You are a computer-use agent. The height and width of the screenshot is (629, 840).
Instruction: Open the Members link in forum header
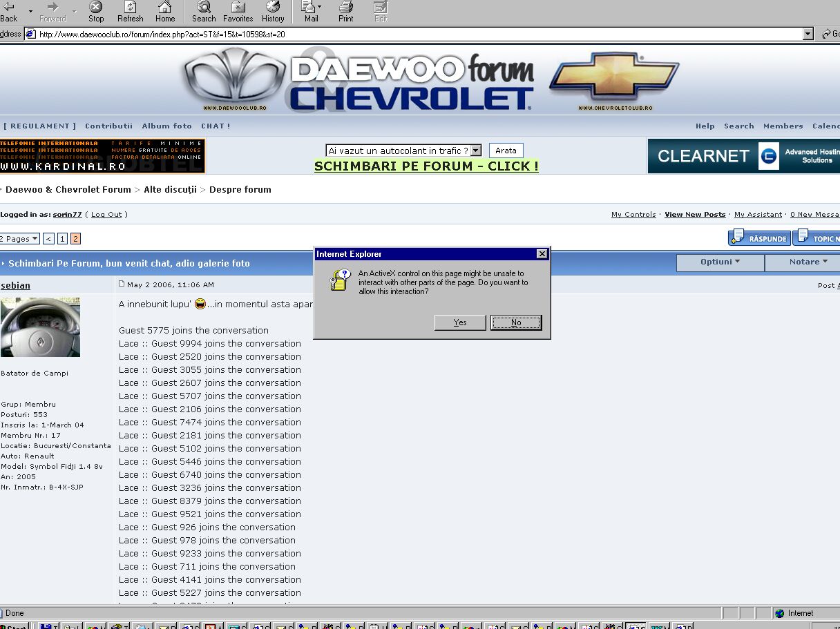click(x=783, y=126)
